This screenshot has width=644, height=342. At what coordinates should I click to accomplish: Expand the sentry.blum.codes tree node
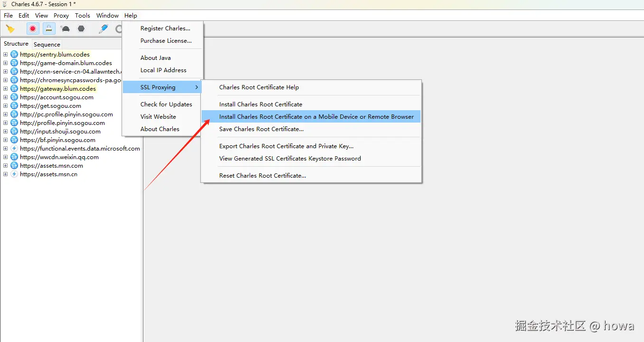click(x=5, y=55)
